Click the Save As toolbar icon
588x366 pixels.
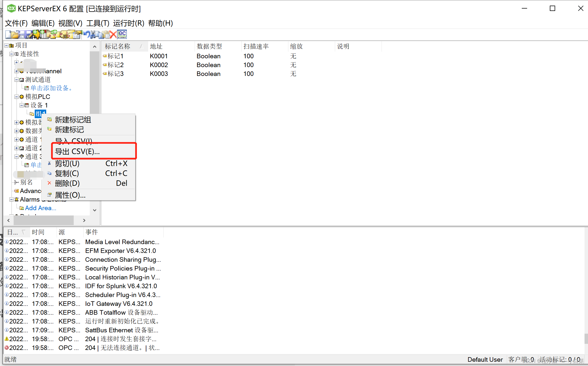point(29,34)
